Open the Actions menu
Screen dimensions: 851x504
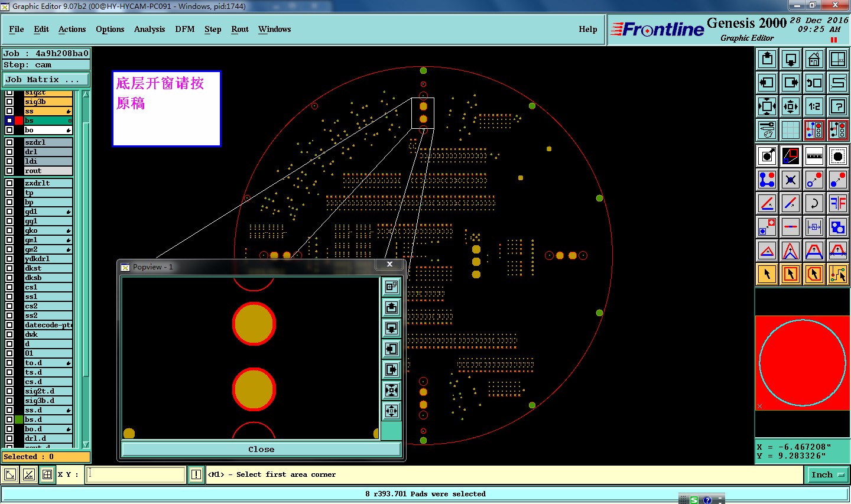tap(72, 29)
